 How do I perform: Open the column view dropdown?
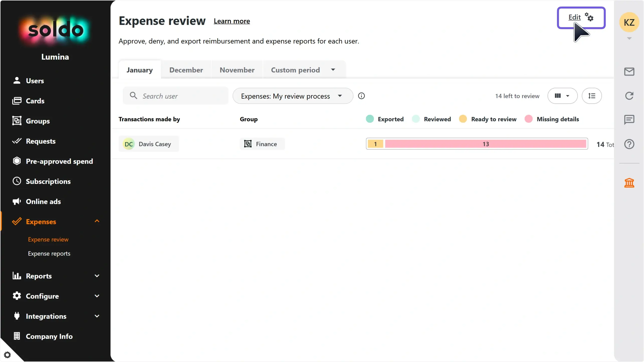click(563, 96)
